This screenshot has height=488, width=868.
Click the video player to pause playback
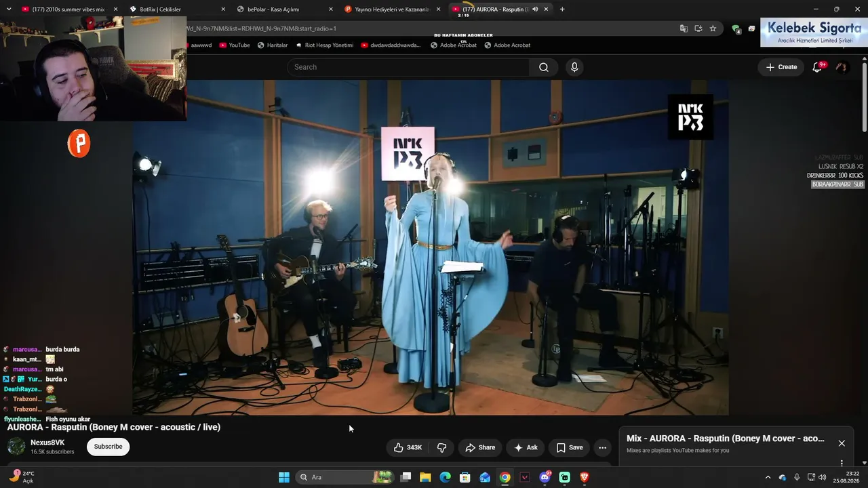(431, 247)
